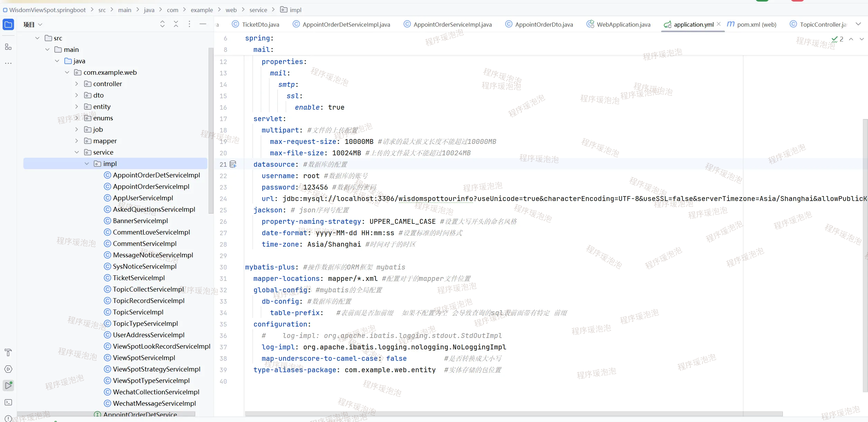Open the Build hammer tool window

pyautogui.click(x=8, y=352)
